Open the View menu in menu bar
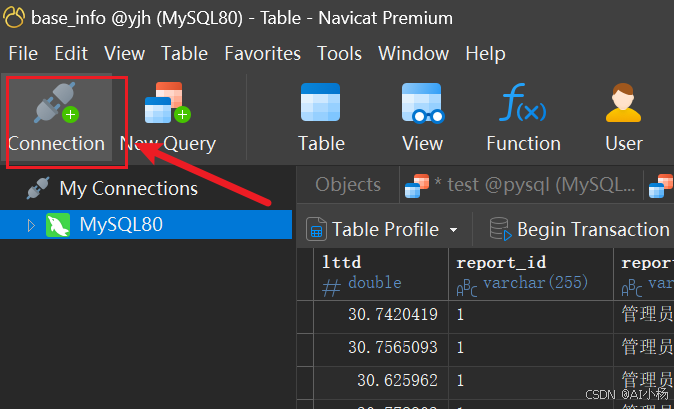674x409 pixels. tap(125, 54)
